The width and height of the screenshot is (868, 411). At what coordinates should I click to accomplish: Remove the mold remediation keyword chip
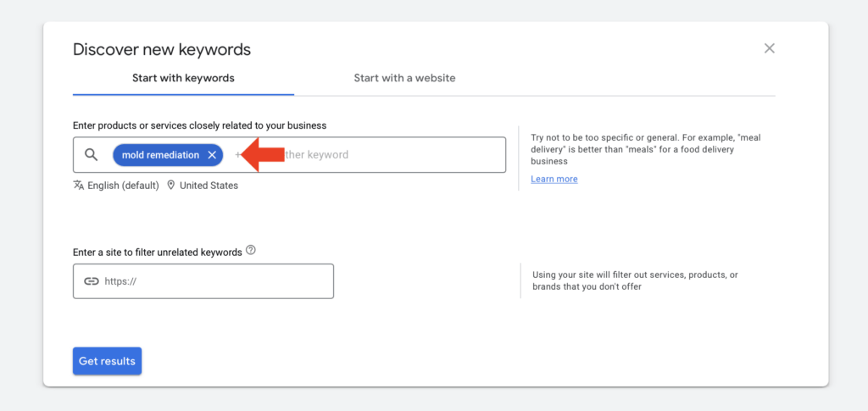pos(212,155)
